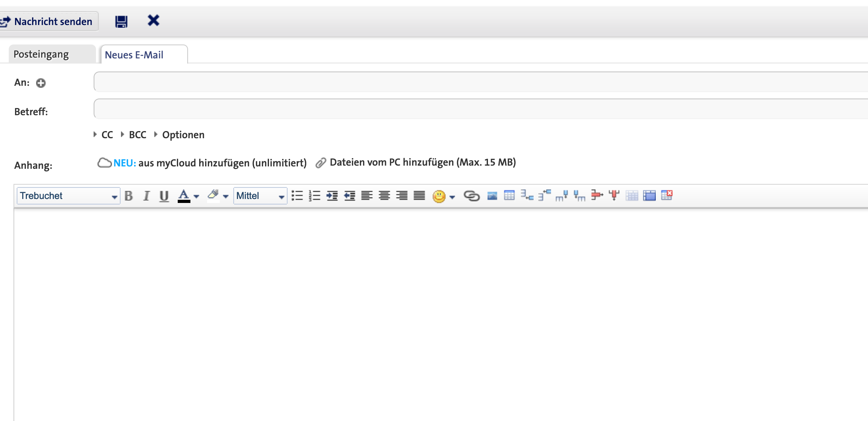Select the Neues E-Mail tab
The height and width of the screenshot is (421, 868).
[134, 55]
